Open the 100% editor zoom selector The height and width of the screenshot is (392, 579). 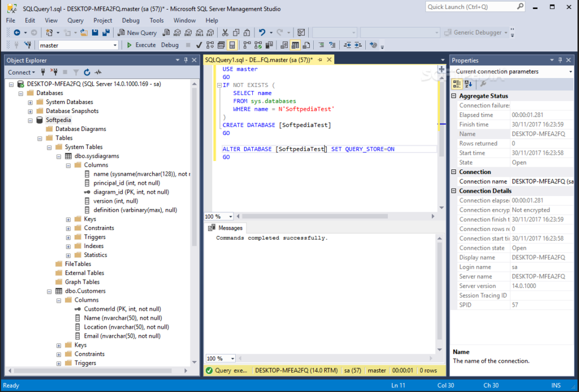point(218,216)
